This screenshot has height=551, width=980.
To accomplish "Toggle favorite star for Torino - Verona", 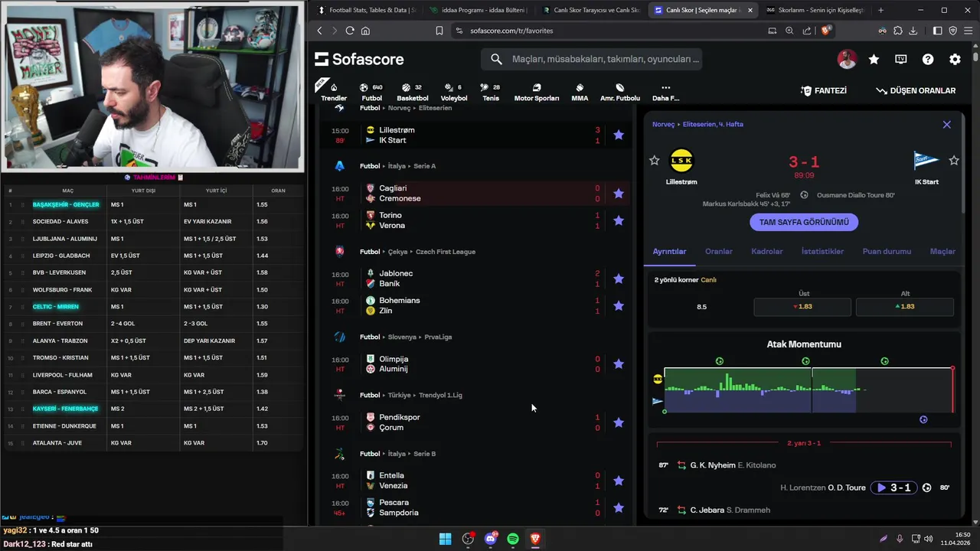I will tap(619, 220).
